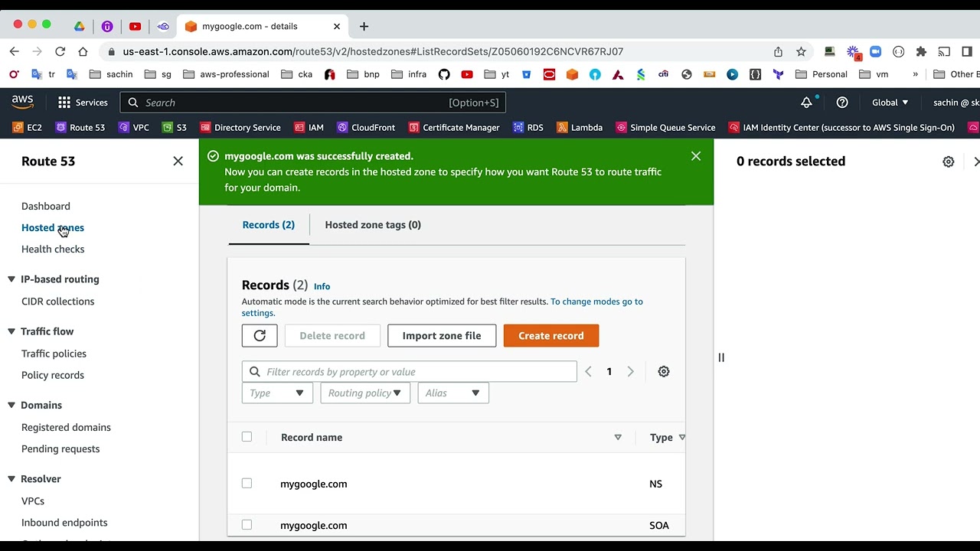Open Registered domains in the sidebar
The height and width of the screenshot is (551, 980).
pos(67,427)
